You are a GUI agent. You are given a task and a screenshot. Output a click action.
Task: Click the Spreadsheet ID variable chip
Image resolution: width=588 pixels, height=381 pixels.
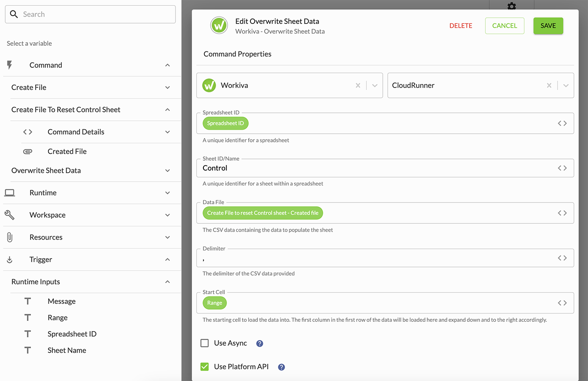coord(226,123)
